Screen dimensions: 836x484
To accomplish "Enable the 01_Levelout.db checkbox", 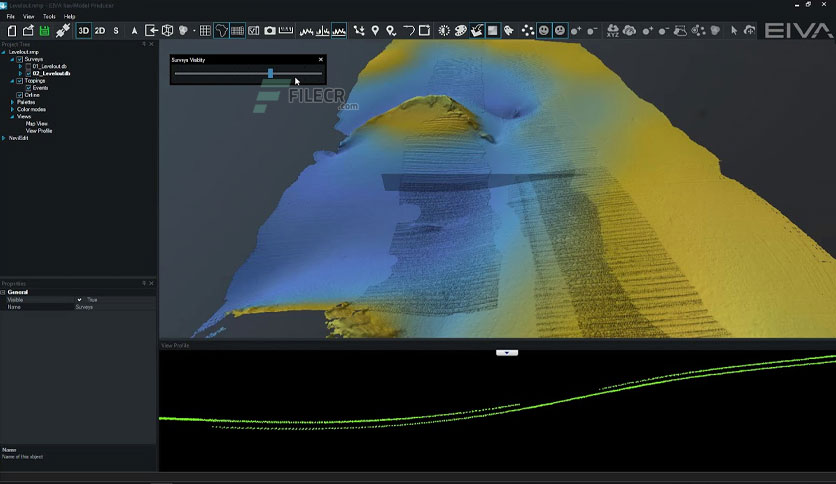I will [x=28, y=67].
